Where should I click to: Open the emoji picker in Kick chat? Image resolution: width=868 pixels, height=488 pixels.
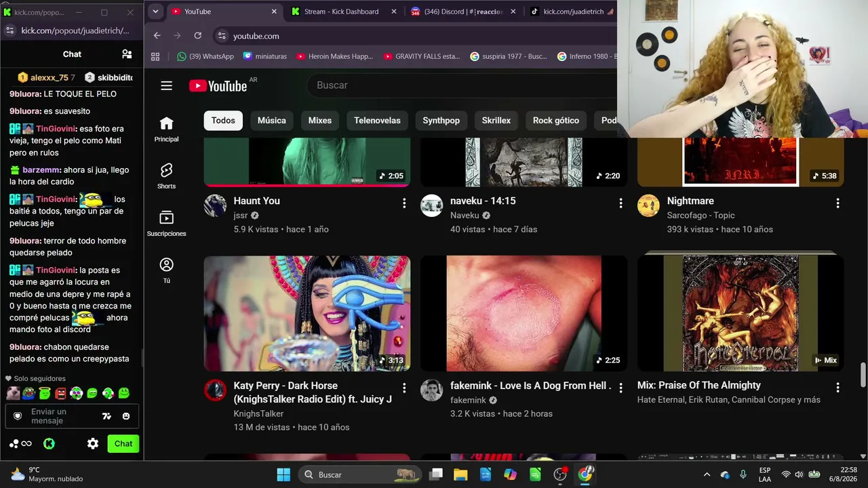(126, 416)
